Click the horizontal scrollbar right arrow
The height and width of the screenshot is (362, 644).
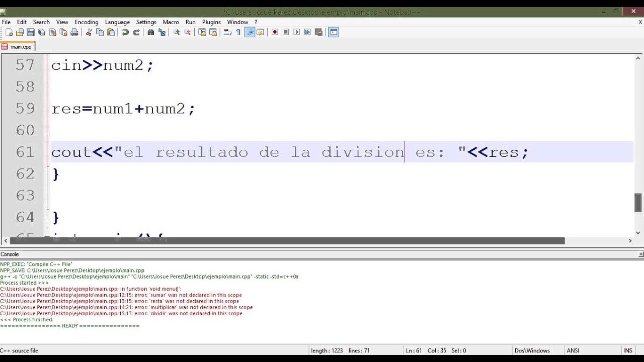click(630, 241)
